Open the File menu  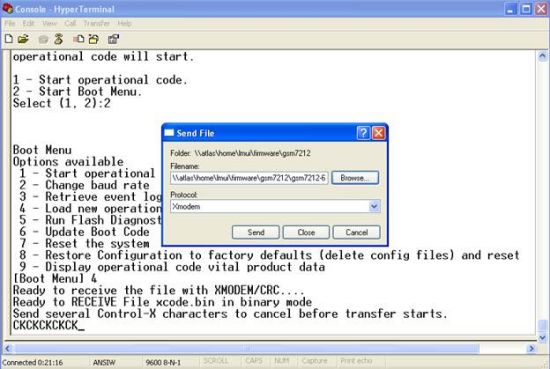(x=10, y=24)
